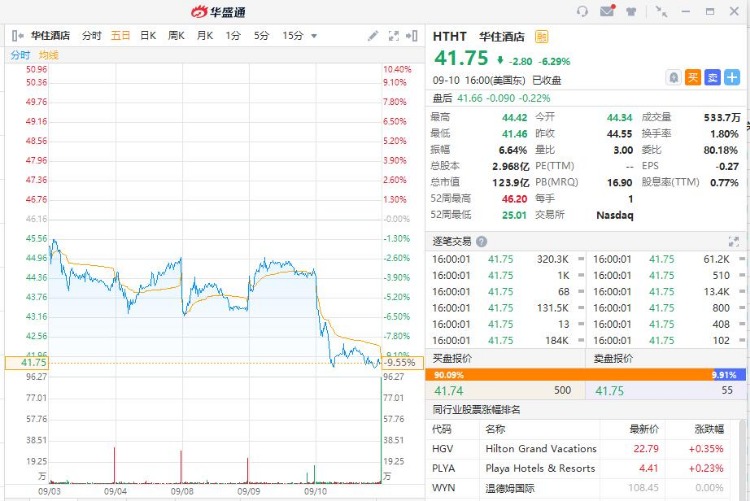Open the messages envelope icon
Image resolution: width=750 pixels, height=501 pixels.
point(607,11)
